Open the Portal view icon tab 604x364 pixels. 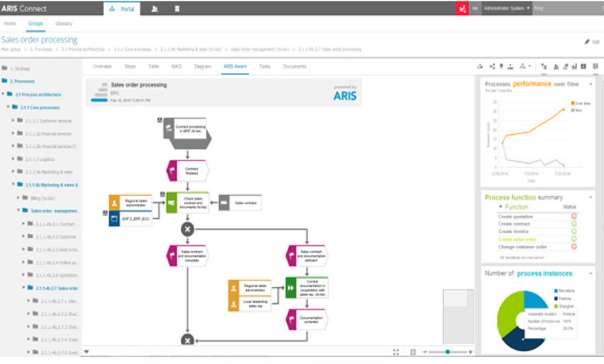[122, 8]
